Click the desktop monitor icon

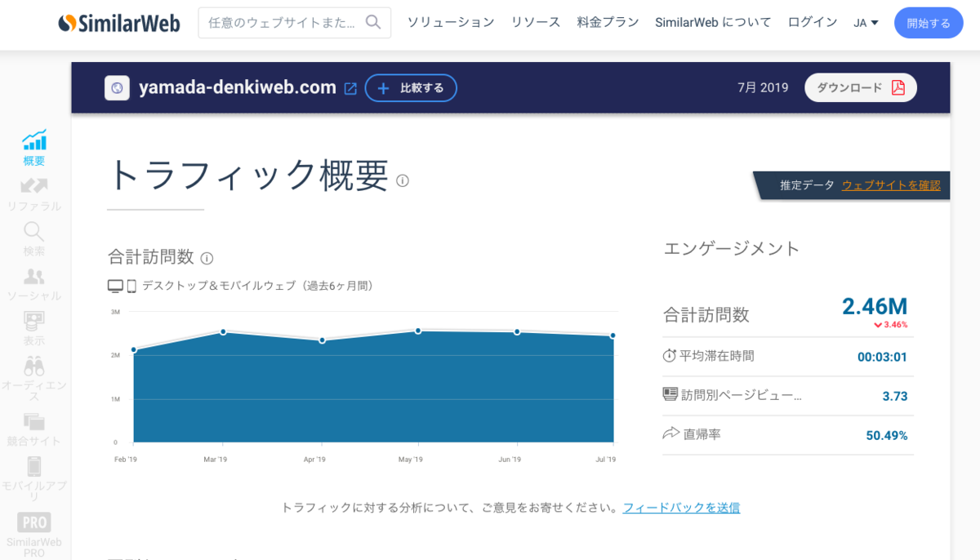pyautogui.click(x=115, y=287)
